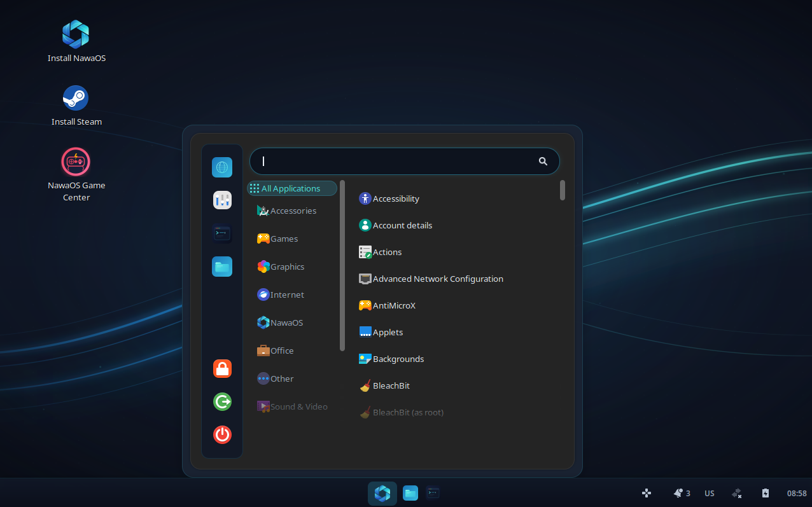Log out using the green arrow icon
Image resolution: width=812 pixels, height=507 pixels.
click(x=222, y=401)
